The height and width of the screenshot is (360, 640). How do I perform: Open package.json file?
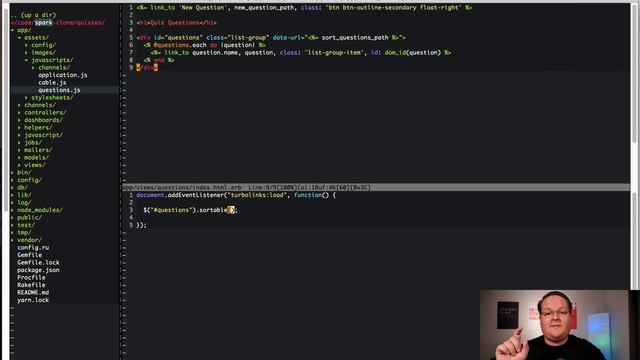pos(38,270)
